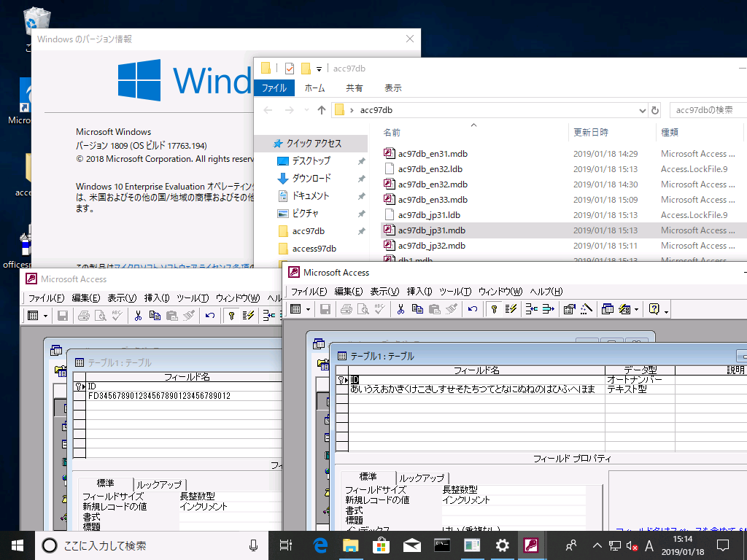This screenshot has width=747, height=560.
Task: Click Office Assistant help icon in front Access
Action: 654,309
